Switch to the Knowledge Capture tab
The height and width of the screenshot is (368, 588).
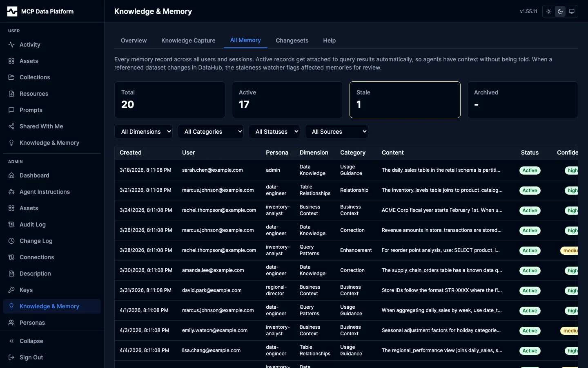pyautogui.click(x=188, y=40)
